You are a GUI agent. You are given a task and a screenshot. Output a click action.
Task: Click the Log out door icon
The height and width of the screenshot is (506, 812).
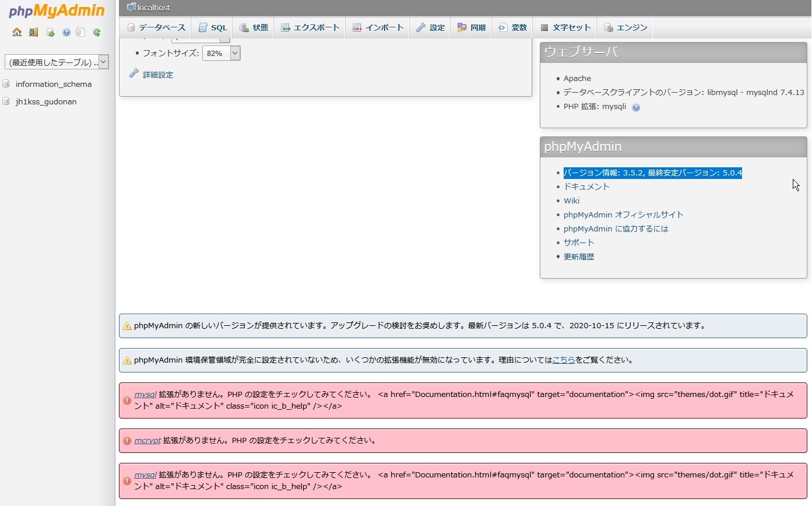(x=33, y=33)
